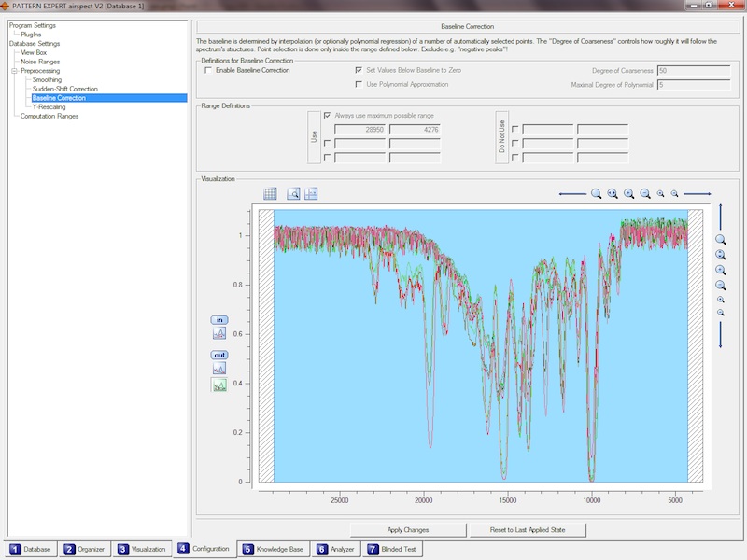The image size is (747, 560).
Task: Click the Apply Changes button
Action: [407, 529]
